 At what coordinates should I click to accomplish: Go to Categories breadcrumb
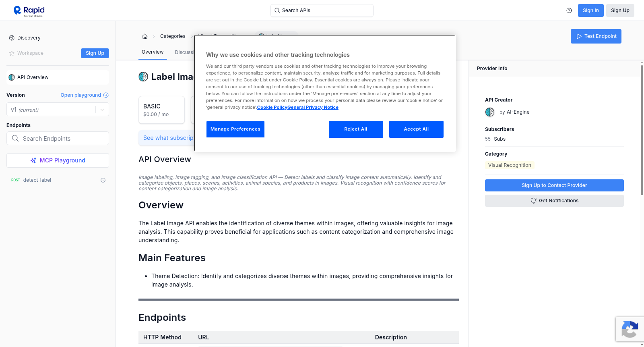pyautogui.click(x=173, y=36)
